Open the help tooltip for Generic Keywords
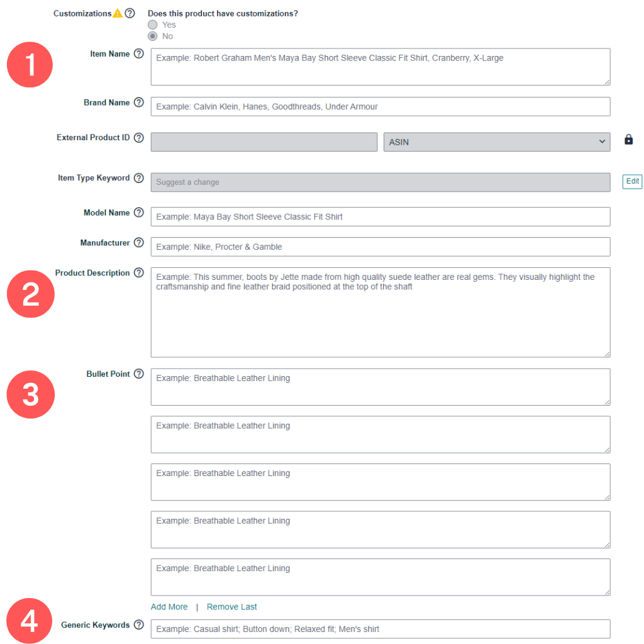644x644 pixels. pos(139,625)
